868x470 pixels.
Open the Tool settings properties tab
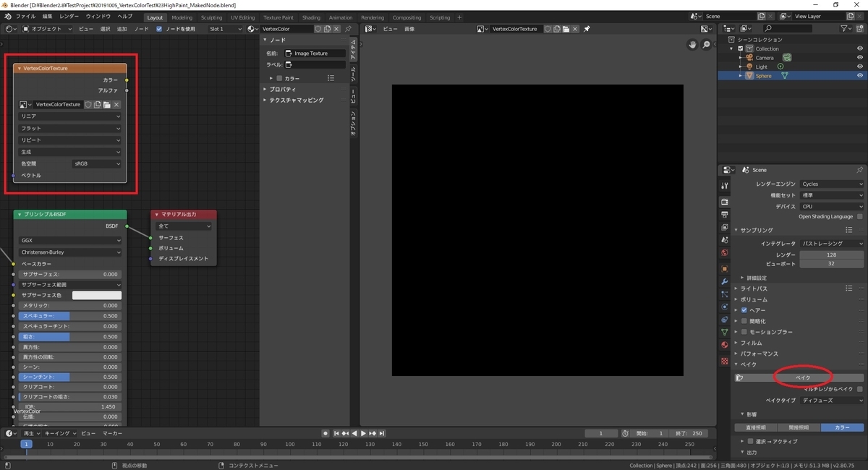point(725,186)
